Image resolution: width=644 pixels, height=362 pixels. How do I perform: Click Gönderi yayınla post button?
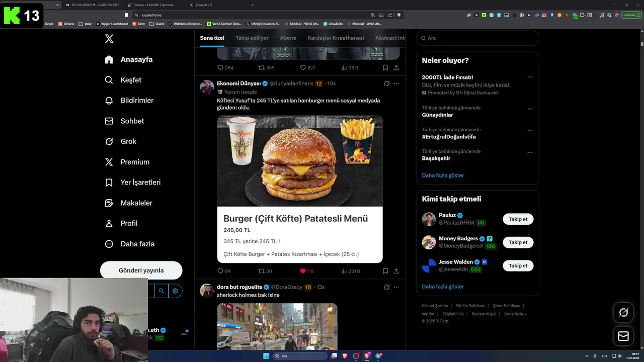(141, 270)
